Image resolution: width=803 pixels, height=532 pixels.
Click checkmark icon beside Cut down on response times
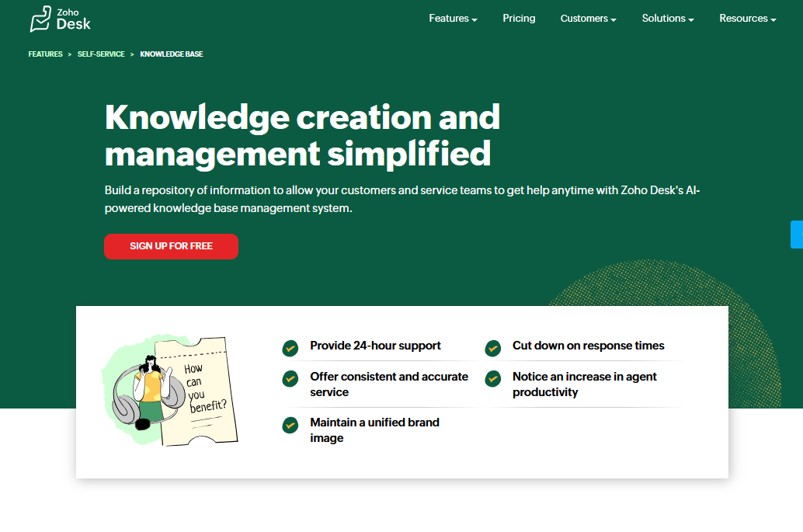click(493, 348)
